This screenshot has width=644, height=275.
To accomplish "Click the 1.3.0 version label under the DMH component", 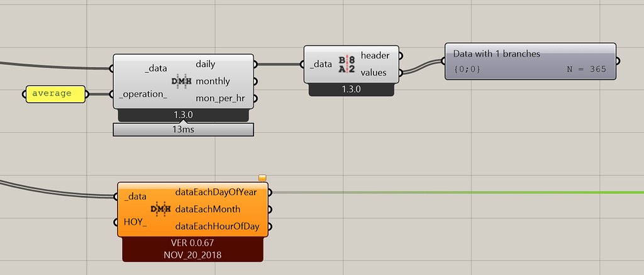I will coord(183,116).
